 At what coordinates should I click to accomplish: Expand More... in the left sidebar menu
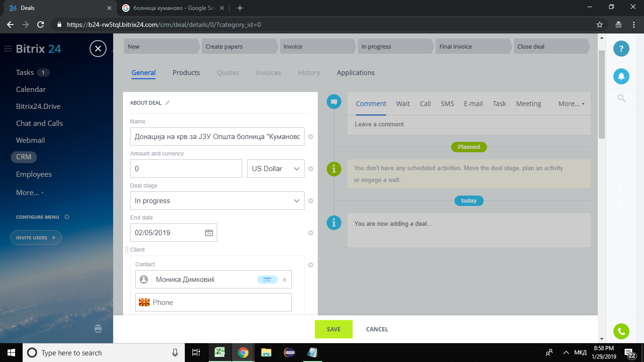29,193
